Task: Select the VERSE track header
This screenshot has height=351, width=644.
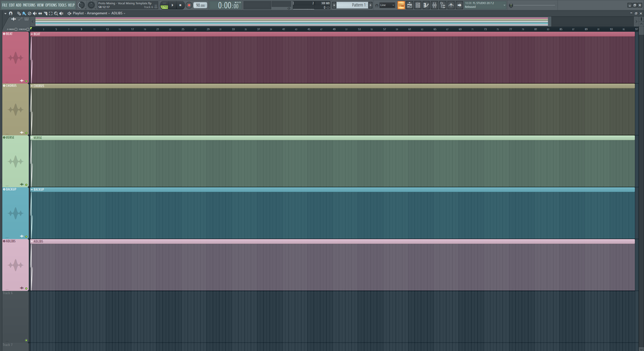Action: click(x=15, y=161)
